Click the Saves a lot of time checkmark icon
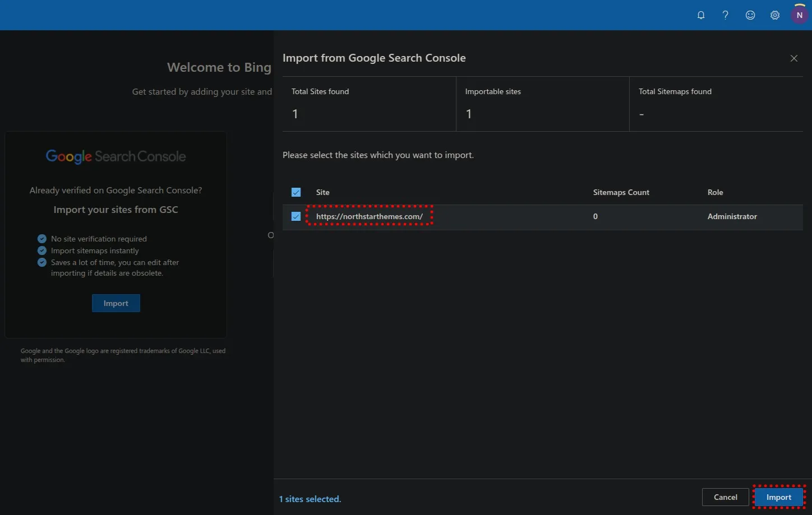 [42, 262]
